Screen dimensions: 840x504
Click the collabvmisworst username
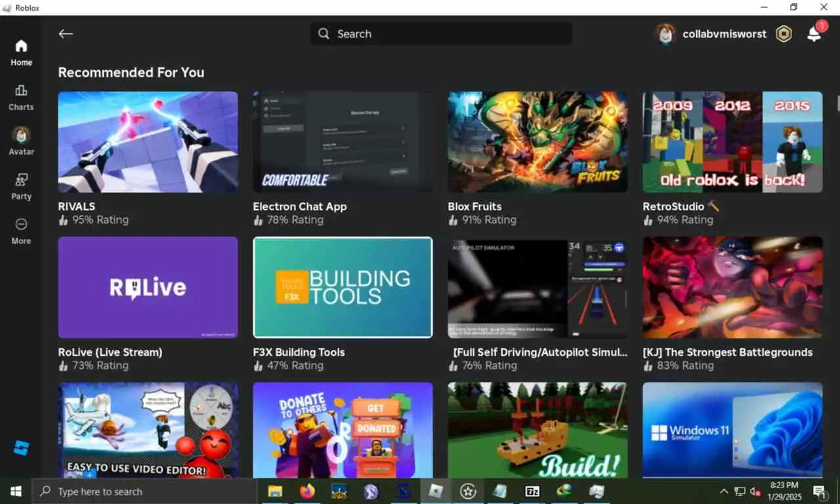(724, 34)
